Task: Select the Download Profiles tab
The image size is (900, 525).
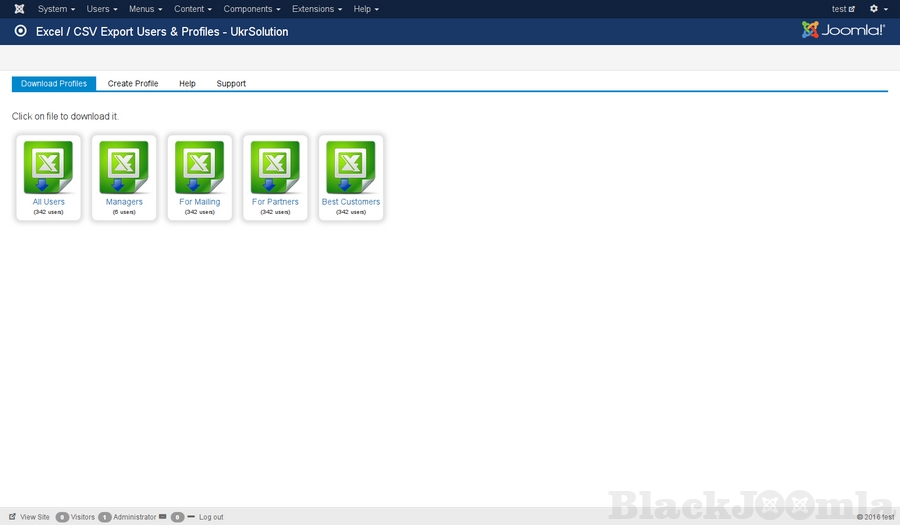Action: pos(54,84)
